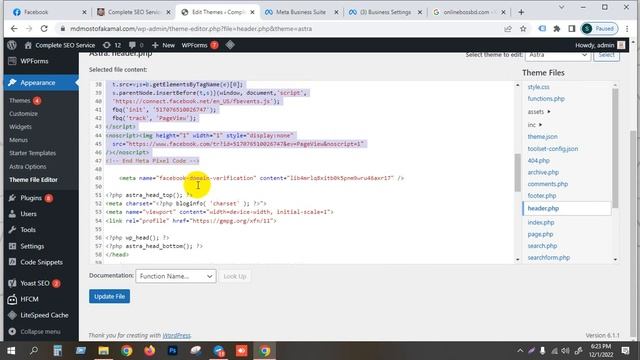Switch to Meta Business Suite tab
This screenshot has height=360, width=640.
coord(301,12)
